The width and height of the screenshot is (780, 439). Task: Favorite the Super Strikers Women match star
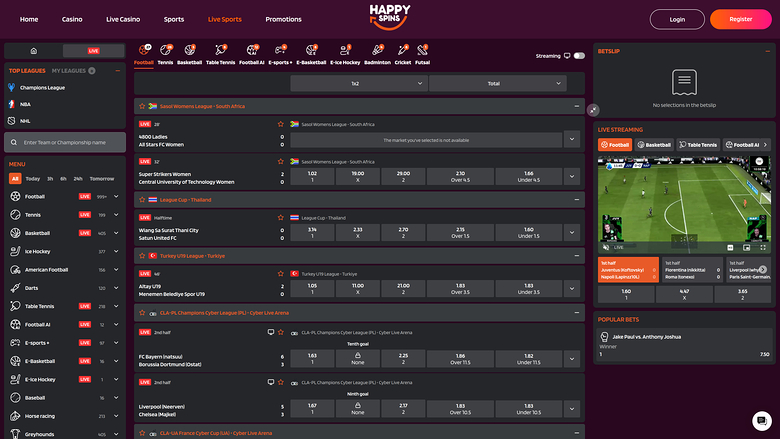tap(281, 161)
